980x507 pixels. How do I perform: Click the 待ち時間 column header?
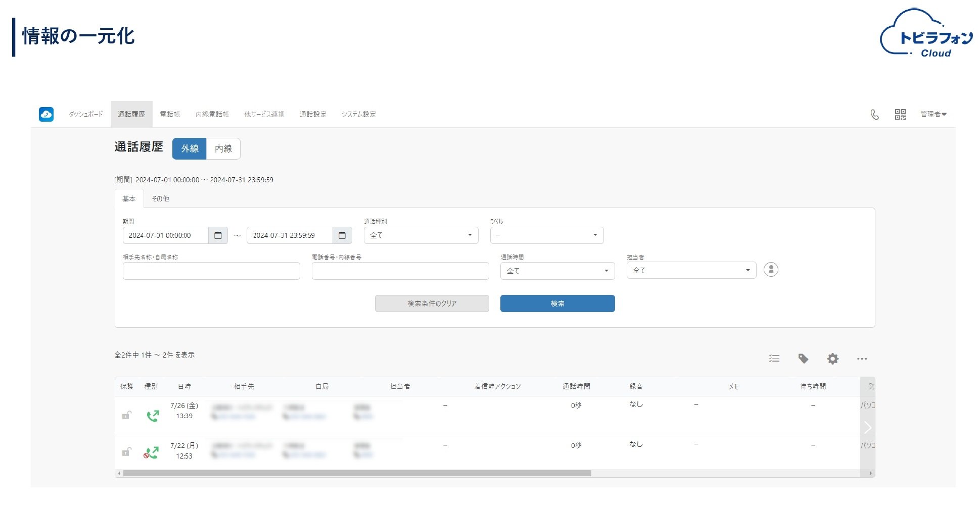(x=813, y=386)
